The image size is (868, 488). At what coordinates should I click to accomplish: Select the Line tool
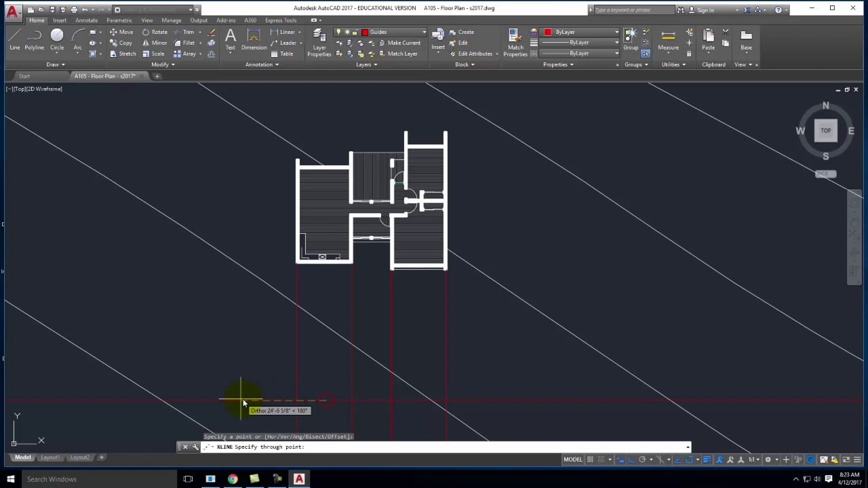[x=14, y=41]
